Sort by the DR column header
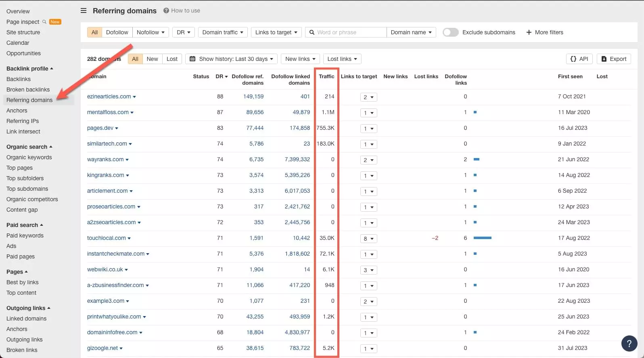 coord(222,76)
